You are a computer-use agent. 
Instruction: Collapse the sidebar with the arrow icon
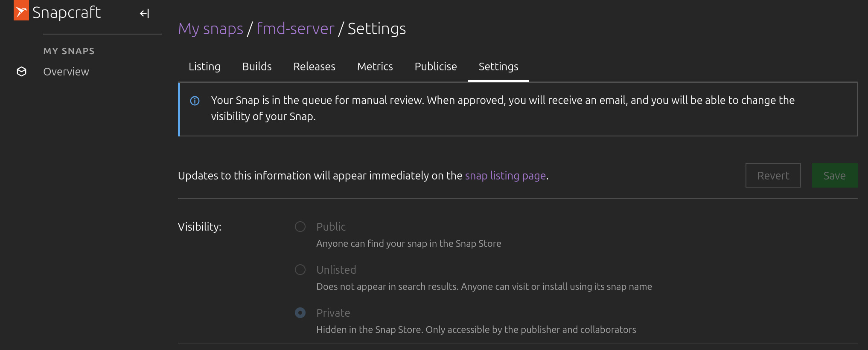click(144, 14)
